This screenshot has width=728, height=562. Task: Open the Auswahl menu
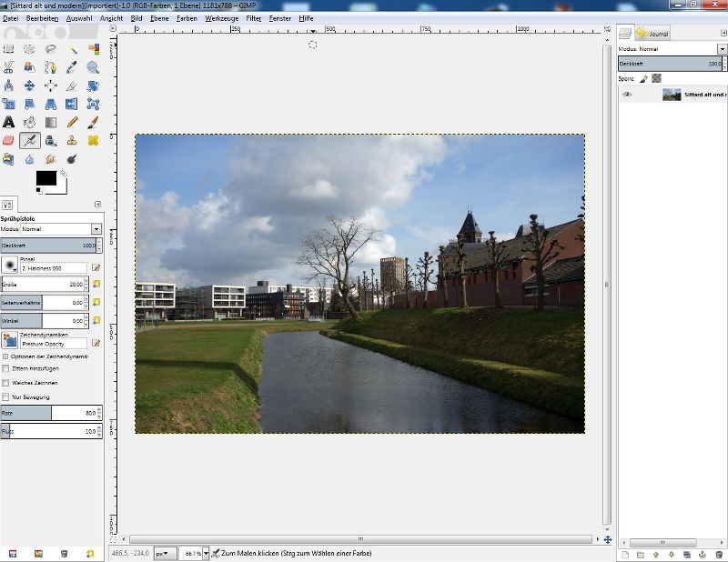tap(79, 18)
